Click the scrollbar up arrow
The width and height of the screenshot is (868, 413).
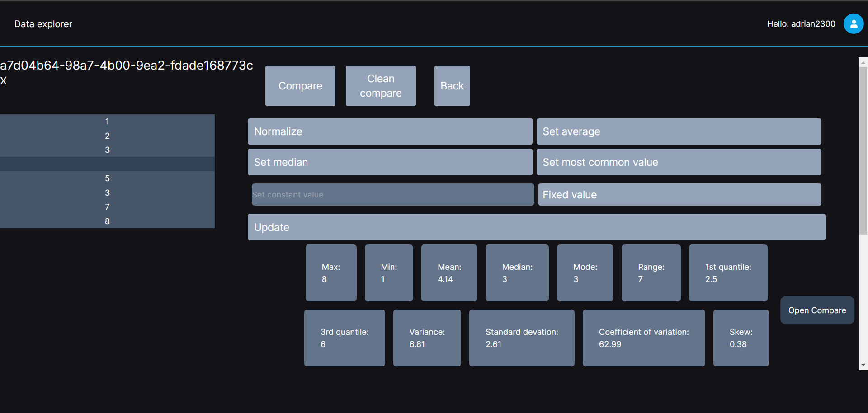(x=863, y=62)
